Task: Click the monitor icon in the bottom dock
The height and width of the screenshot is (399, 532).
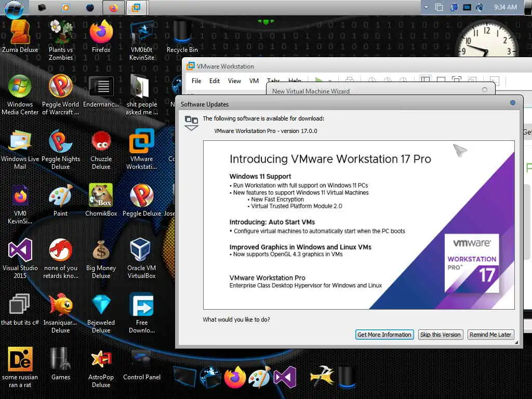Action: click(x=184, y=377)
